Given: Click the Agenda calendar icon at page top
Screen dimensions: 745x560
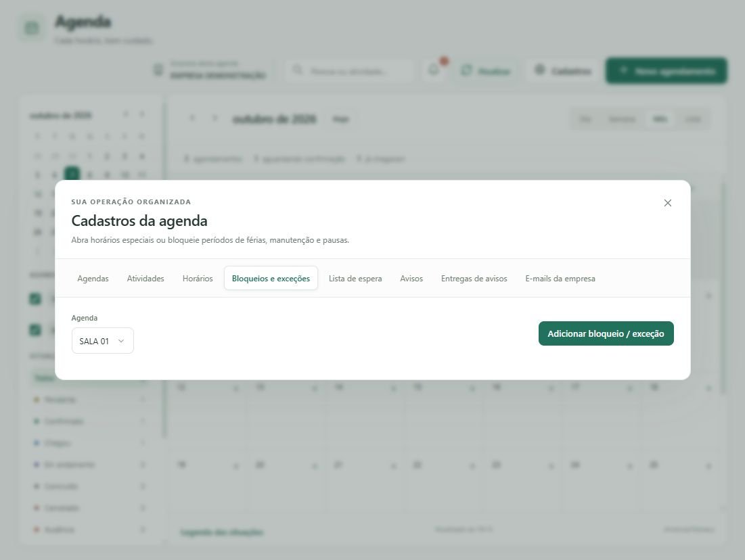Looking at the screenshot, I should tap(32, 28).
